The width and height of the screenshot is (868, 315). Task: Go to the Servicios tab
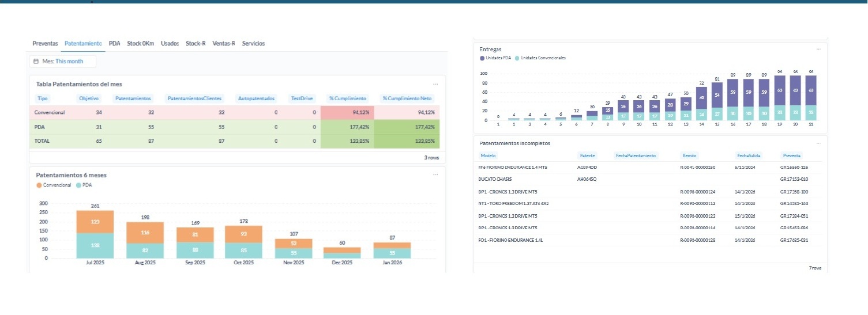253,44
